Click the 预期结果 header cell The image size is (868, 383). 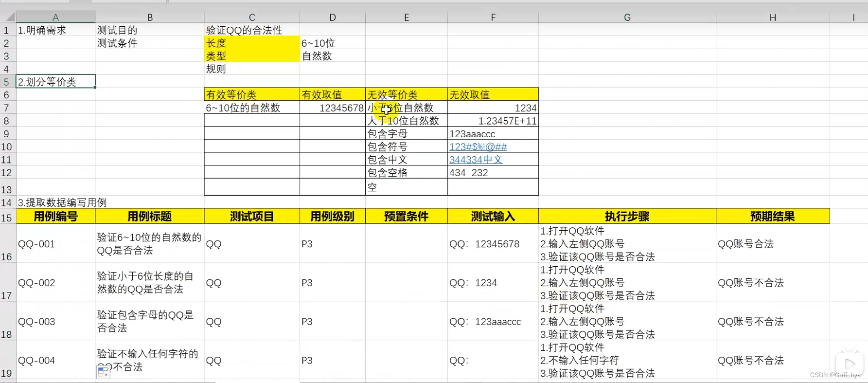click(x=773, y=217)
